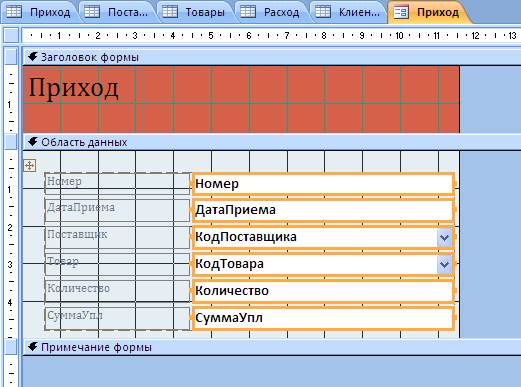
Task: Click the bound Количество text box
Action: pyautogui.click(x=323, y=291)
